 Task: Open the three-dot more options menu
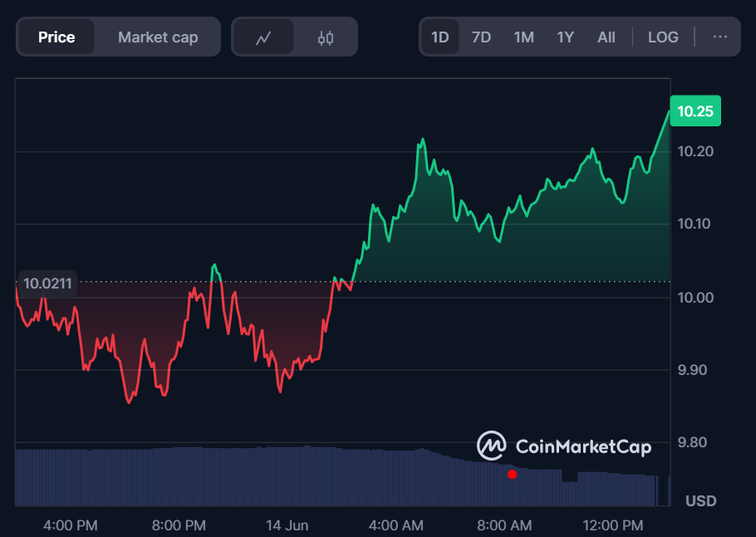point(719,37)
